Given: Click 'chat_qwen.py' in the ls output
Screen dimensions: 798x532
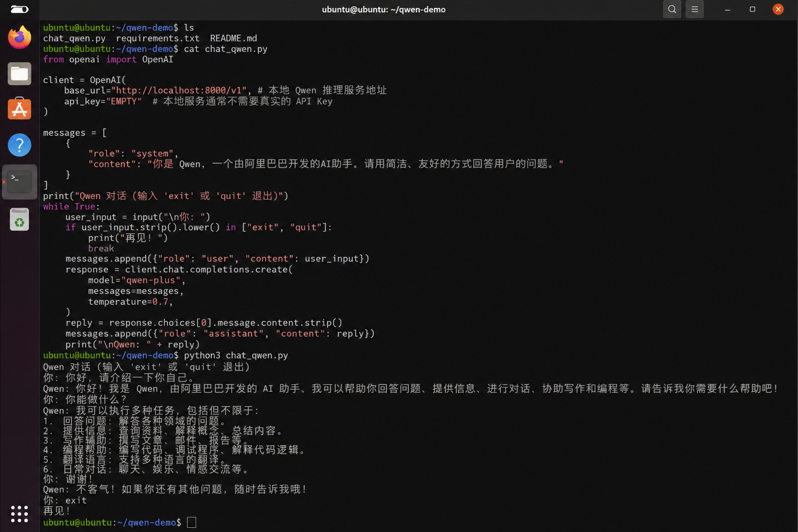Looking at the screenshot, I should pyautogui.click(x=74, y=38).
